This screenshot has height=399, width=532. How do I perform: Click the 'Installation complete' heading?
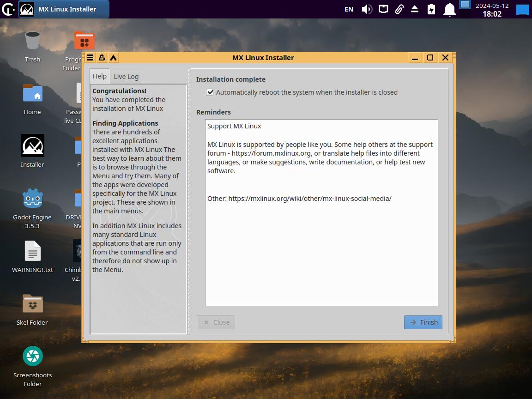[x=231, y=79]
